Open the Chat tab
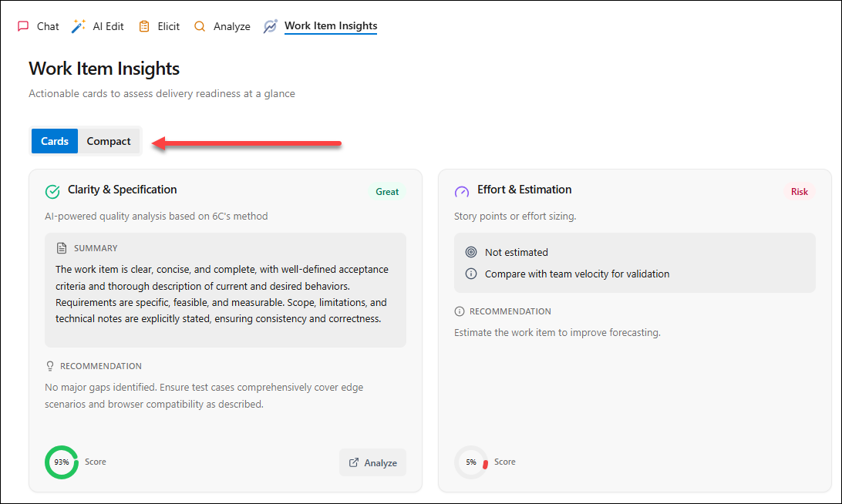This screenshot has height=504, width=842. [48, 26]
